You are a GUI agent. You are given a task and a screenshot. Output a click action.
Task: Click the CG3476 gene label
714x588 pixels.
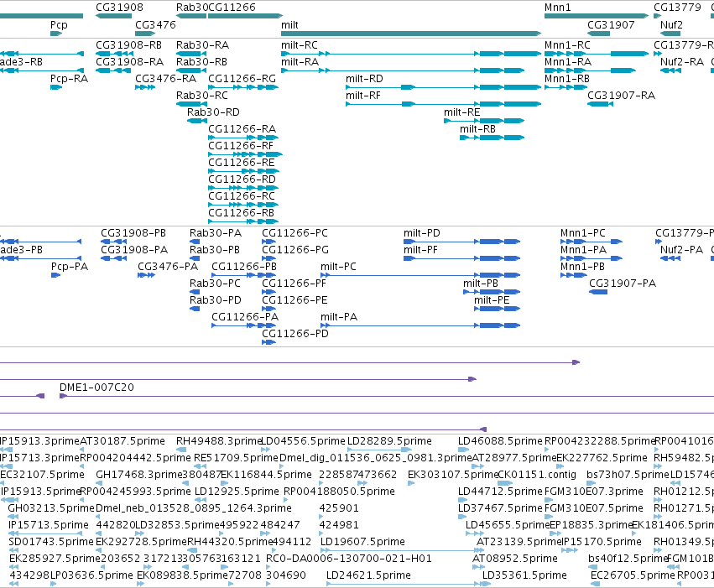[x=155, y=25]
